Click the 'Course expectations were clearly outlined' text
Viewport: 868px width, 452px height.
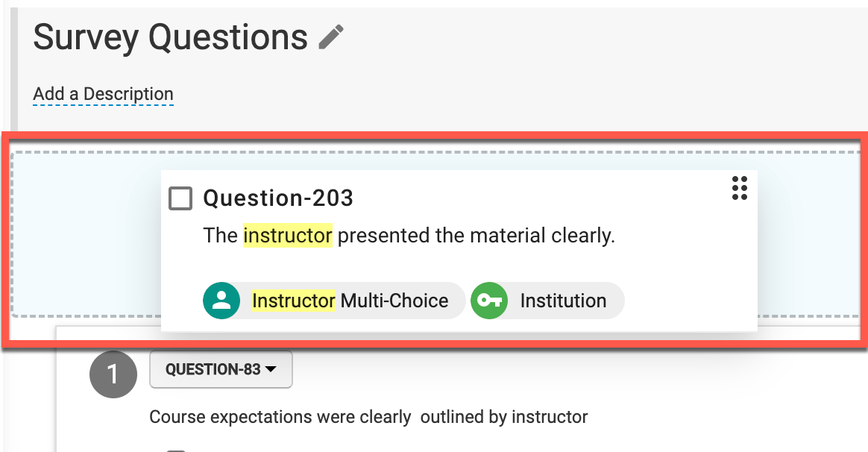click(x=368, y=417)
